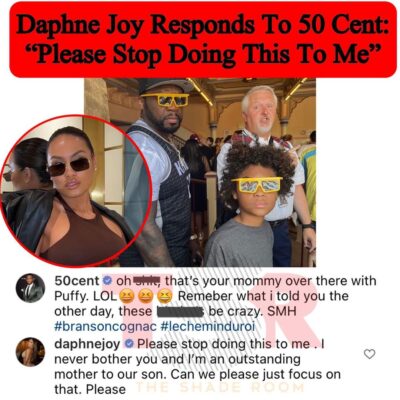
Task: Click the main theme park photo
Action: (x=200, y=172)
